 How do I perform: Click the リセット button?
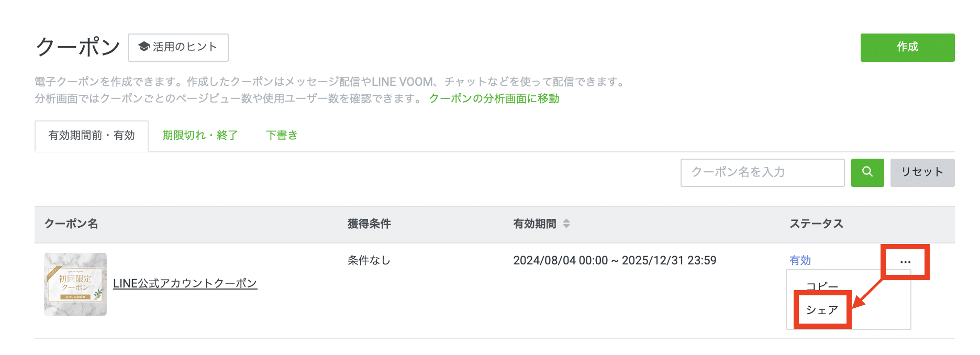(922, 172)
